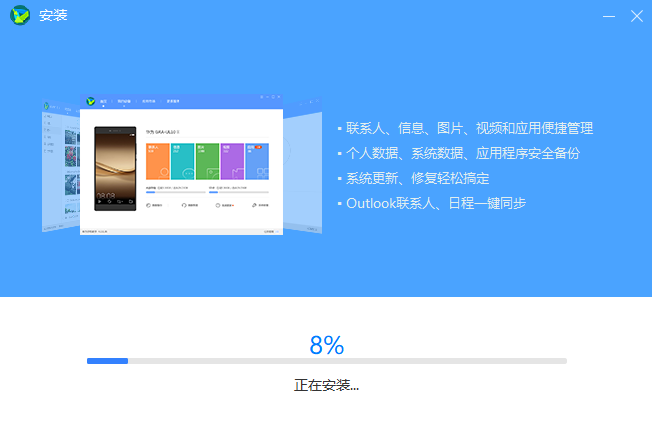Click the logo inside the preview window
The image size is (652, 428).
pos(90,101)
